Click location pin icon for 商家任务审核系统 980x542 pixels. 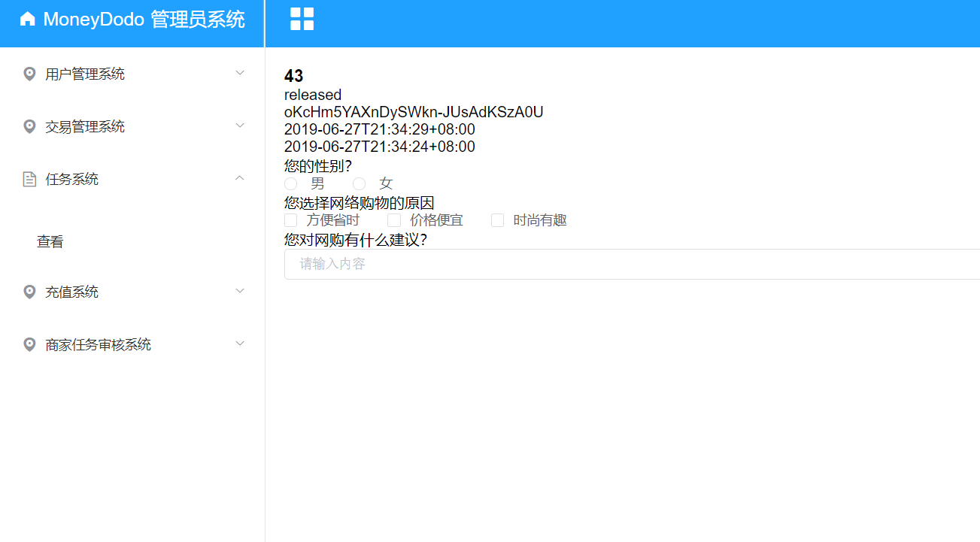tap(29, 344)
